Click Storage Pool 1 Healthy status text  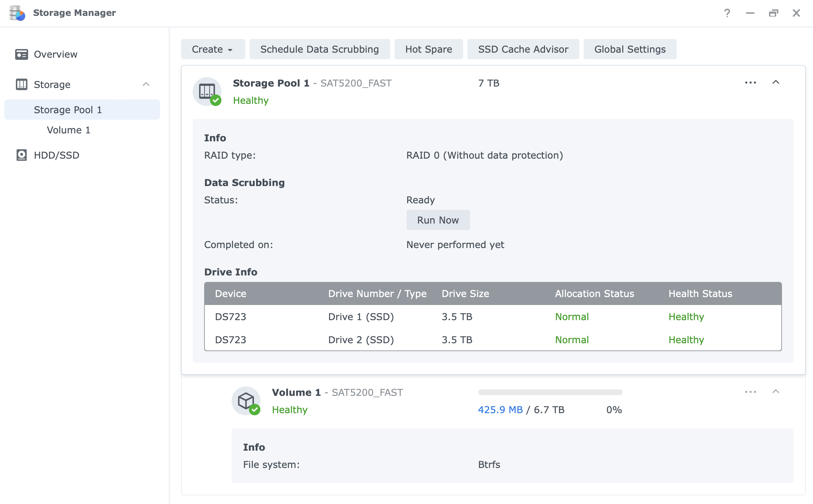tap(251, 101)
